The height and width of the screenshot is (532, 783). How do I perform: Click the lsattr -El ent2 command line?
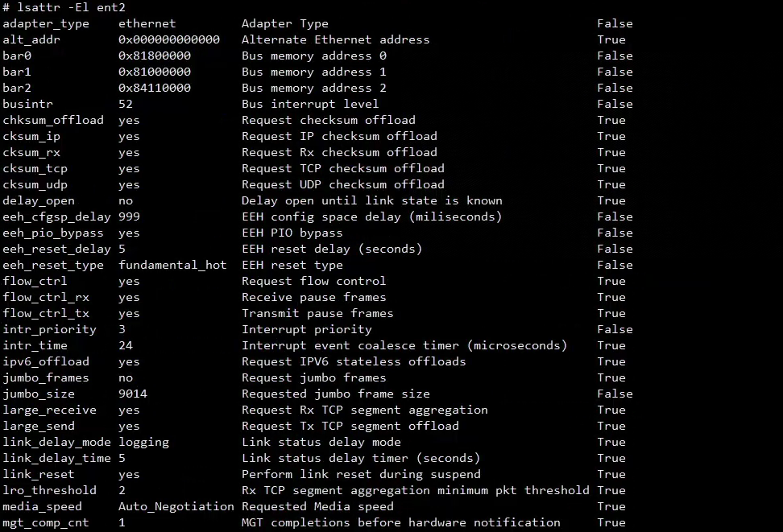pyautogui.click(x=64, y=7)
